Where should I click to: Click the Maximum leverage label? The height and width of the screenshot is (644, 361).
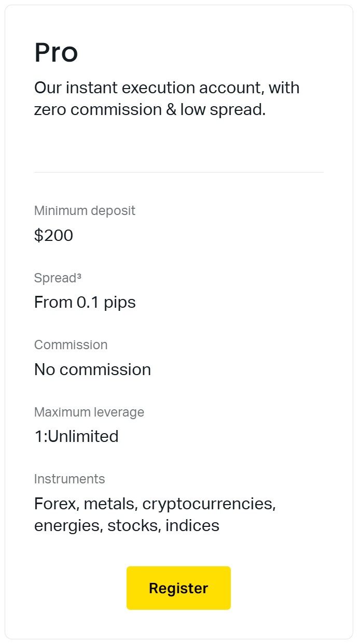89,412
